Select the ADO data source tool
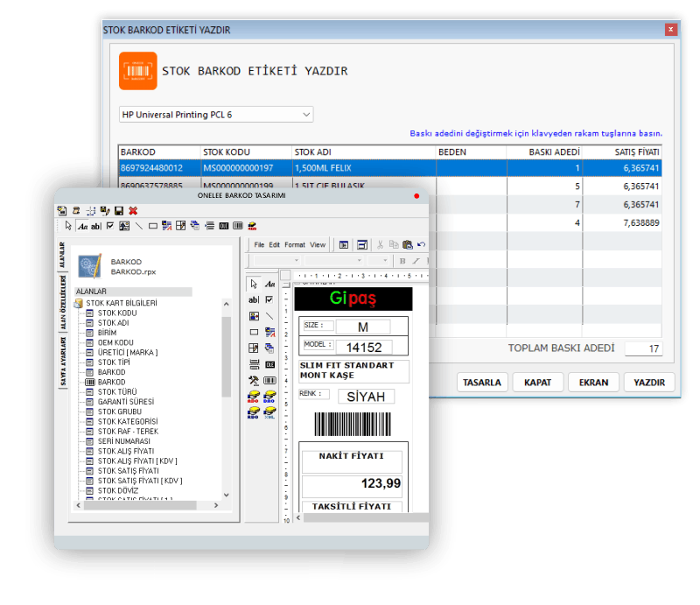This screenshot has width=700, height=605. (x=254, y=397)
